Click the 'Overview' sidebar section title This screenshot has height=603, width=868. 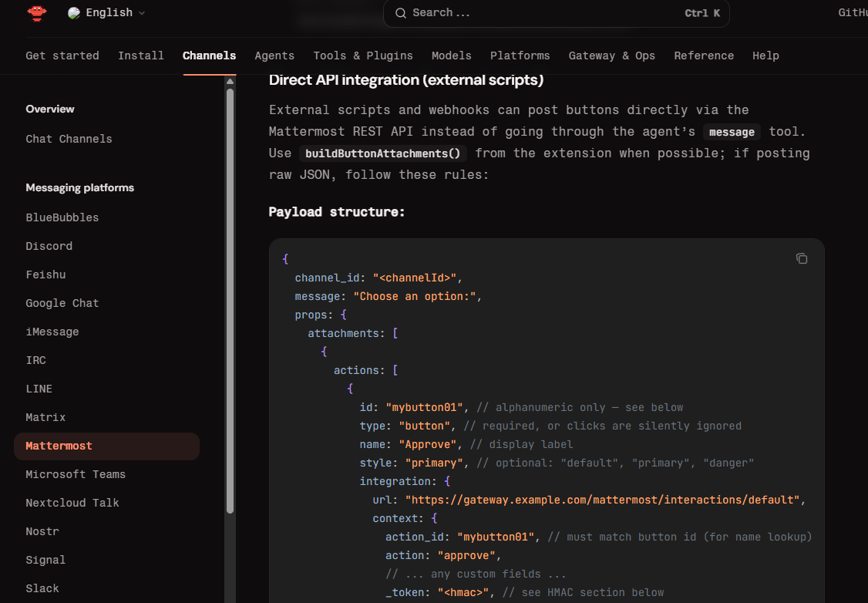50,109
